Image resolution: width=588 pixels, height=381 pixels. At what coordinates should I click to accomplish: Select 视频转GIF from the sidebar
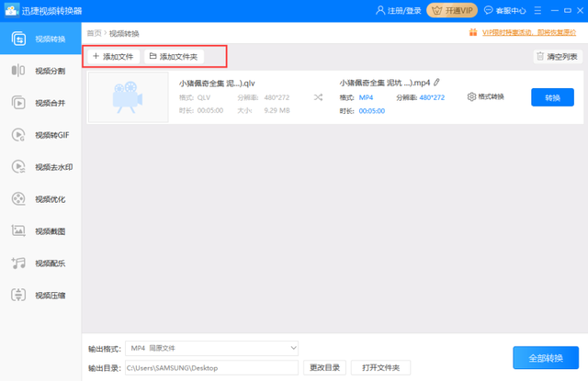click(40, 135)
